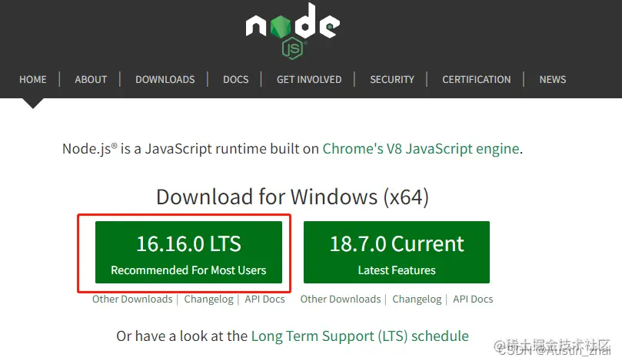This screenshot has width=622, height=364.
Task: Open Changelog under the LTS button
Action: tap(208, 299)
